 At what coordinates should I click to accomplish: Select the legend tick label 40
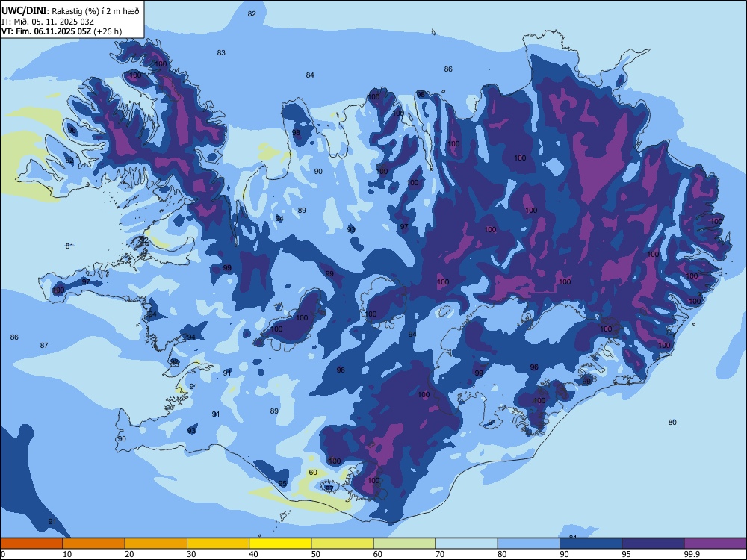[x=253, y=554]
